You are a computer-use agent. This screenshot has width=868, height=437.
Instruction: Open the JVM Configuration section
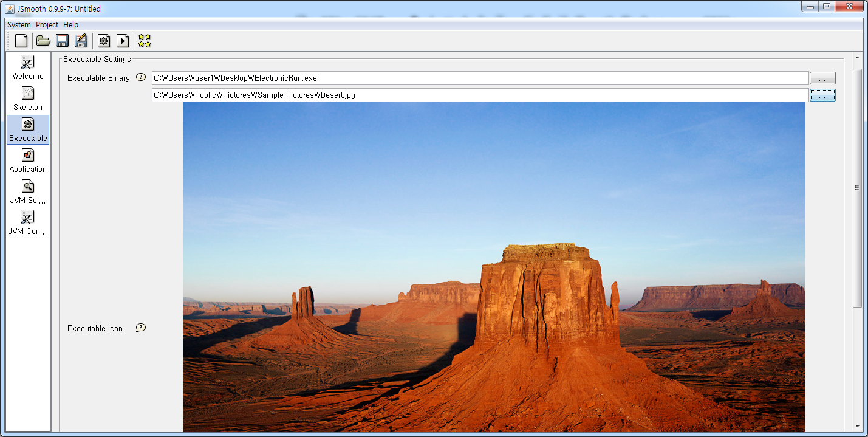[x=28, y=223]
